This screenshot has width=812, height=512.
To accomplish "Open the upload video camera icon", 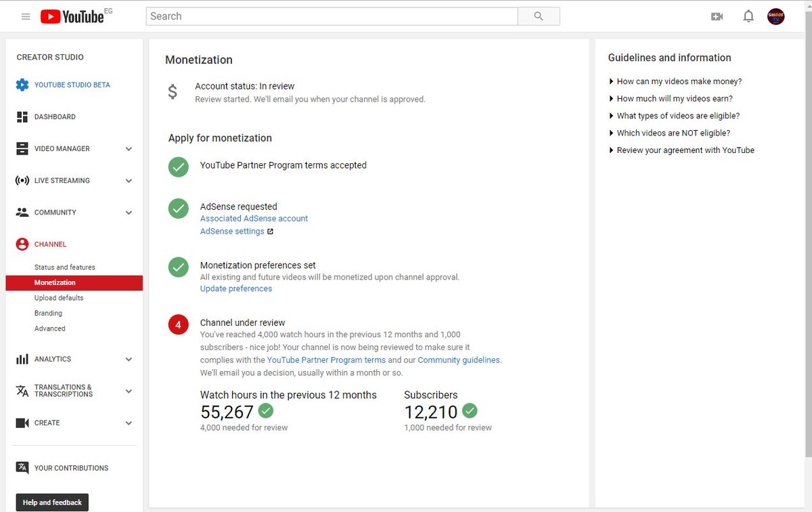I will click(717, 16).
